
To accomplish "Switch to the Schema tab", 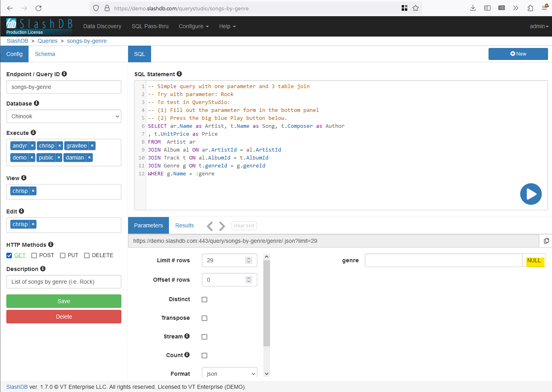I will (45, 54).
